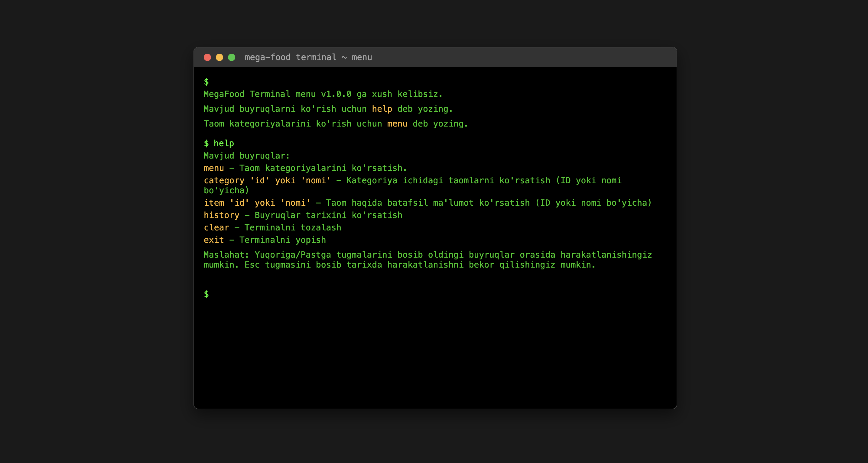Click description 'Buyruqlar tarixini ko'rsatish'
Viewport: 868px width, 463px height.
pyautogui.click(x=328, y=215)
